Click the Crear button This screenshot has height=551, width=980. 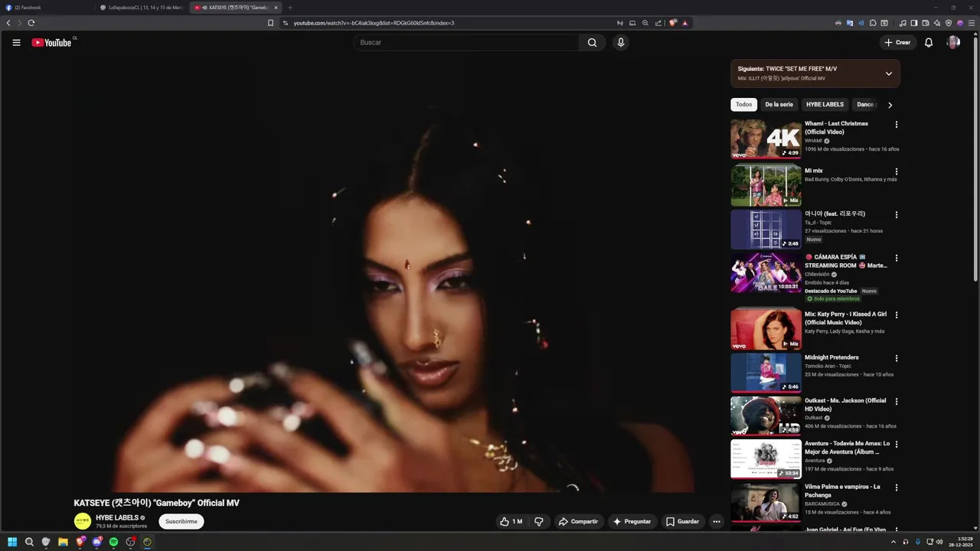[897, 43]
